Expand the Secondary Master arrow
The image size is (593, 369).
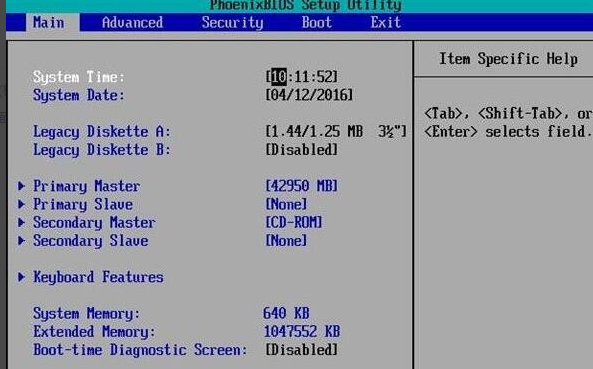pos(22,222)
